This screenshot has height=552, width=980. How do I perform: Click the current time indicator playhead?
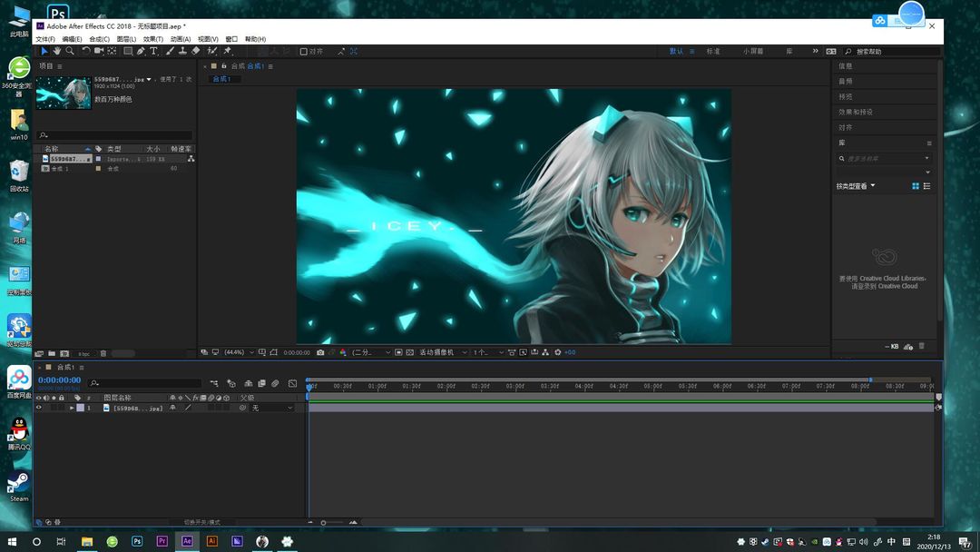coord(309,387)
